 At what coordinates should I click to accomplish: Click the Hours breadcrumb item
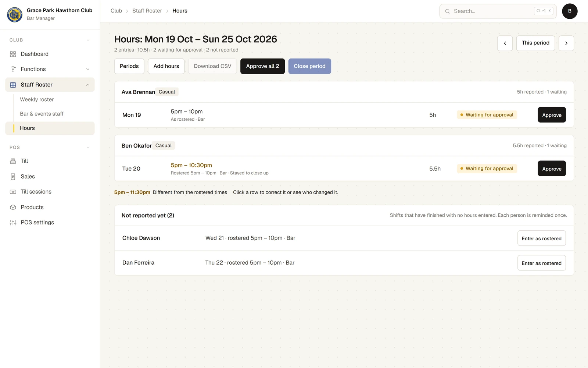[180, 11]
